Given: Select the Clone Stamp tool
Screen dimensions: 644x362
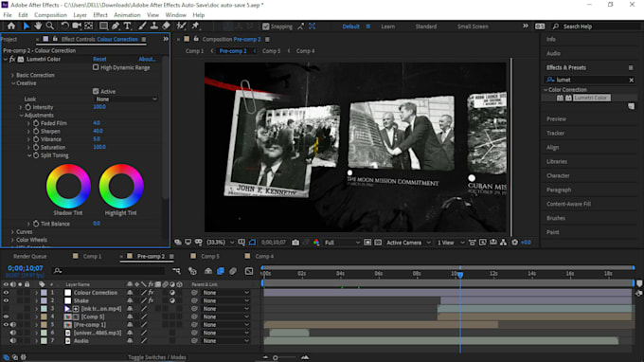Looking at the screenshot, I should click(x=154, y=26).
